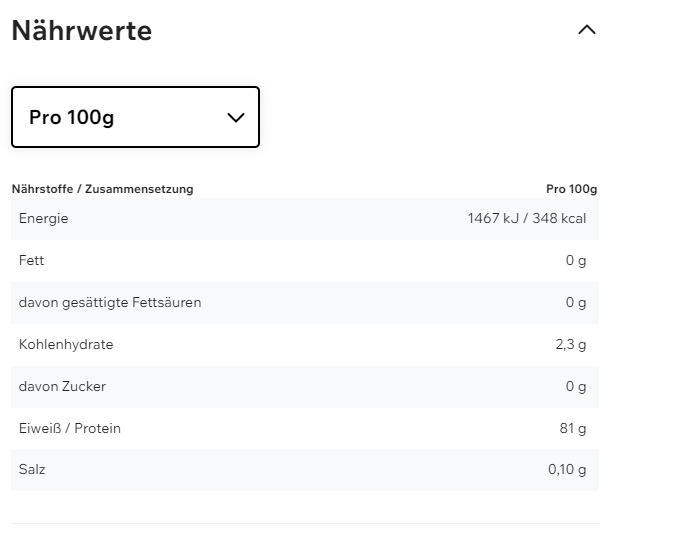
Task: Select the Eiweiß / Protein row label
Action: [x=70, y=428]
